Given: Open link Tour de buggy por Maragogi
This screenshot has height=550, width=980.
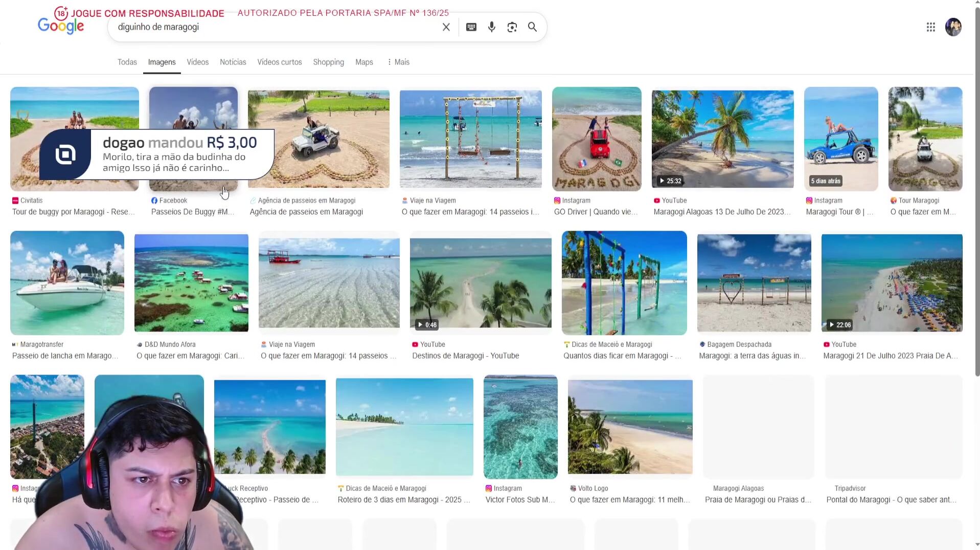Looking at the screenshot, I should 74,212.
